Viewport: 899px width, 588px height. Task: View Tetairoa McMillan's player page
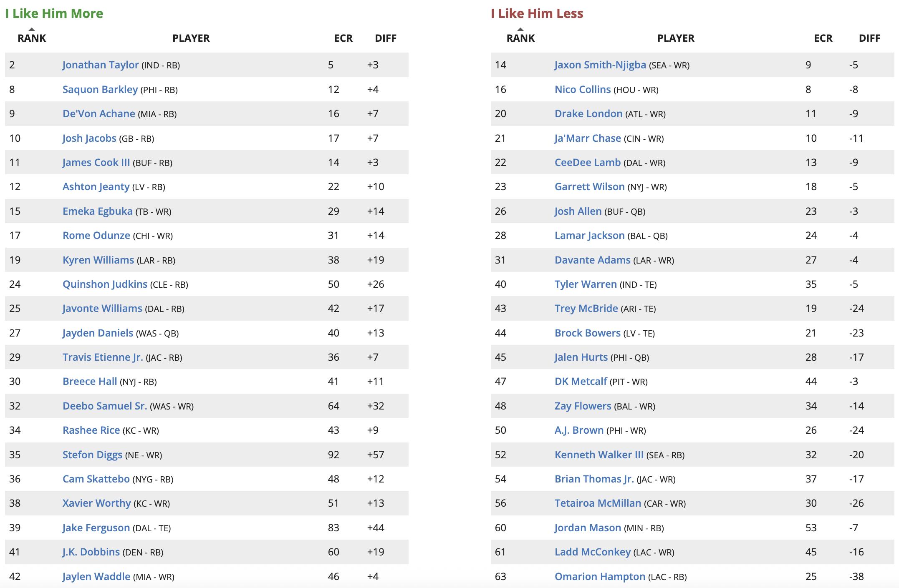tap(598, 503)
